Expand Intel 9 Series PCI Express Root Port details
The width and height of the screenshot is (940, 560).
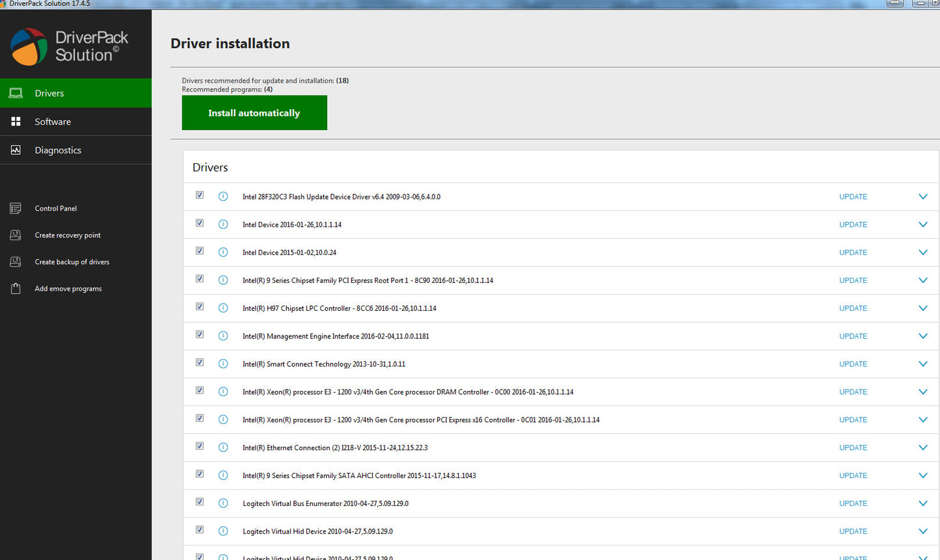(922, 280)
